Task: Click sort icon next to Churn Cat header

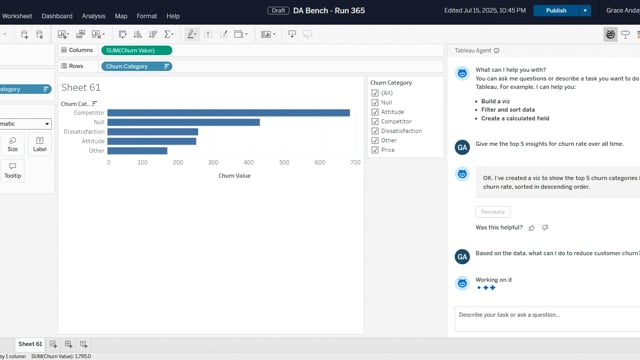Action: [94, 104]
